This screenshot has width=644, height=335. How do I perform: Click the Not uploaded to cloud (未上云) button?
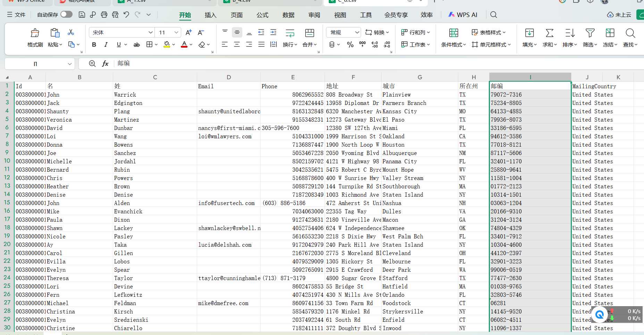tap(619, 15)
